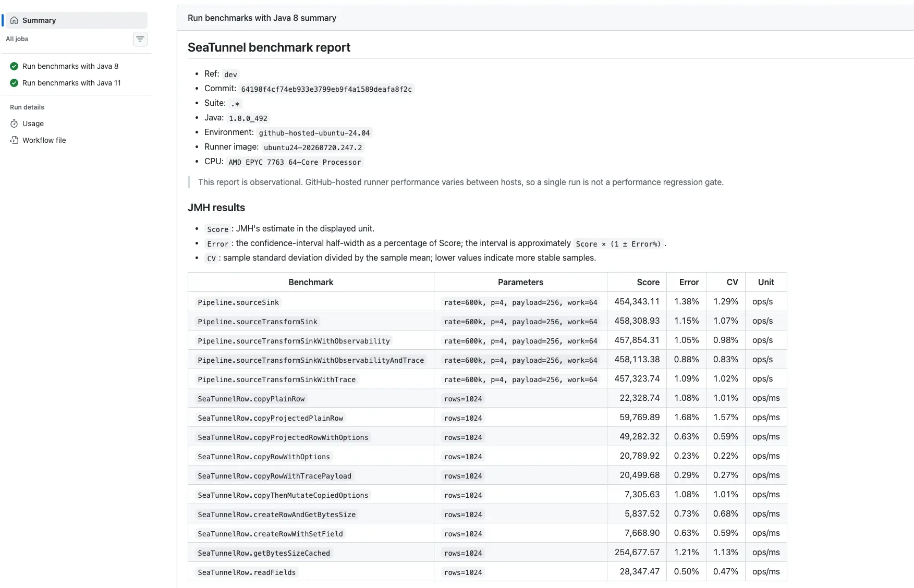This screenshot has width=914, height=588.
Task: Click Pipeline.sourceTransformSinkWithObservabilityAndTrace cell
Action: (x=311, y=360)
